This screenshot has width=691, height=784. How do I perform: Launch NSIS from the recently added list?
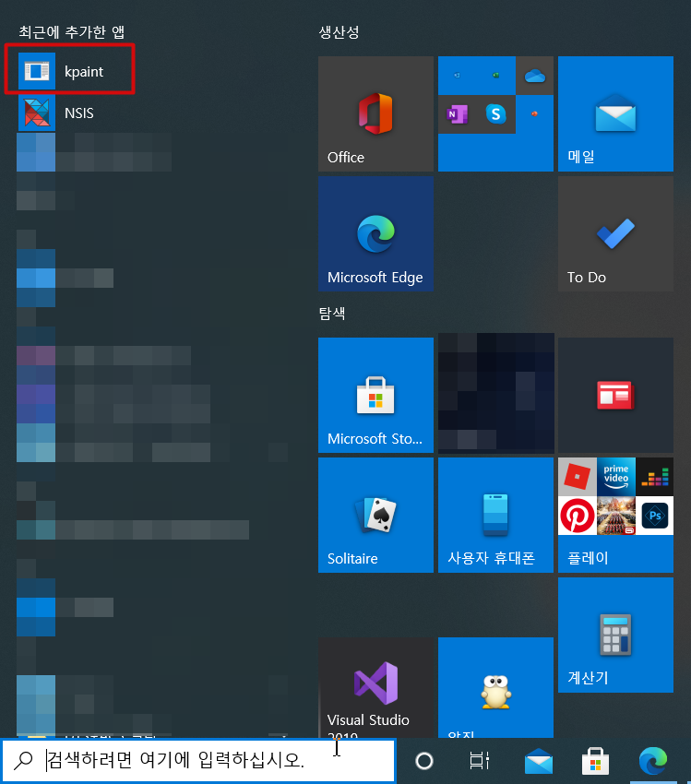coord(70,113)
